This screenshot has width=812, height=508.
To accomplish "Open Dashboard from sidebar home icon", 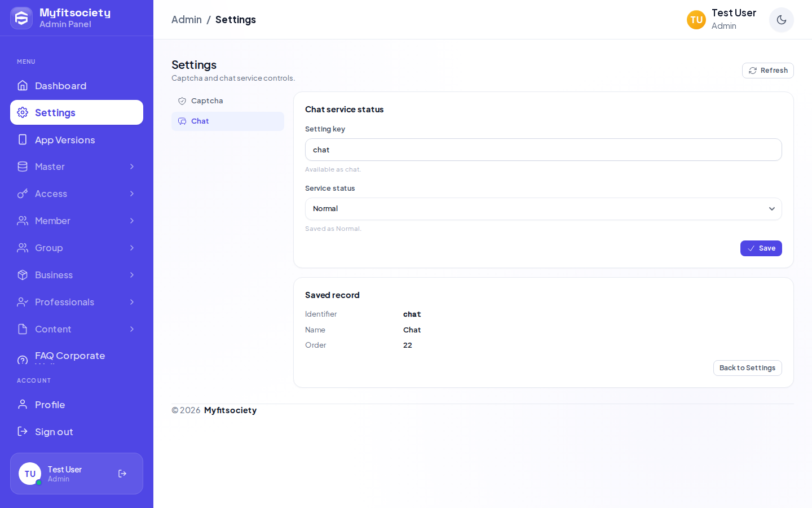I will point(23,85).
